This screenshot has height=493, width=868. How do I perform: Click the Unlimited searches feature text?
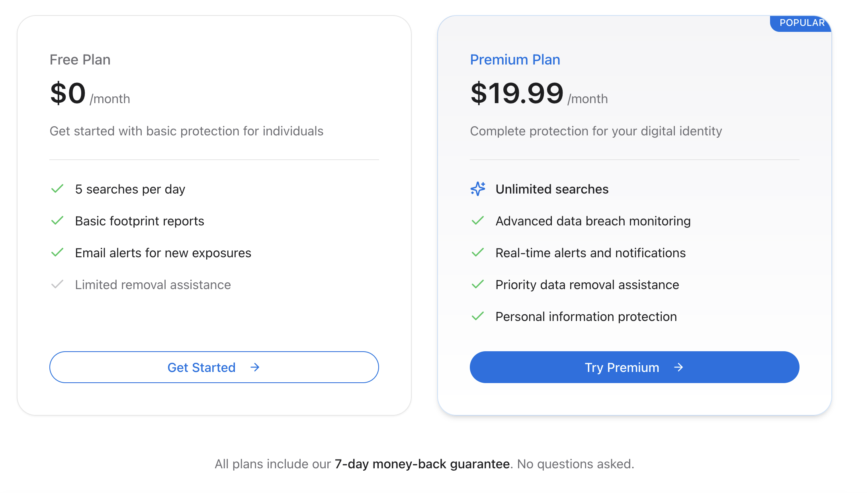[552, 189]
